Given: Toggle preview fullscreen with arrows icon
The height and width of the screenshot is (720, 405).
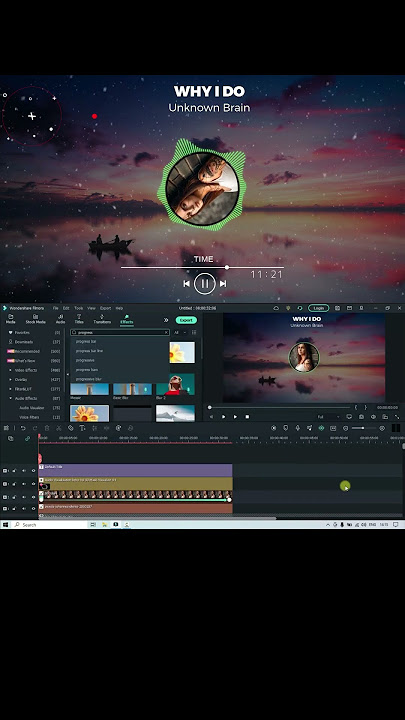Looking at the screenshot, I should coord(397,417).
